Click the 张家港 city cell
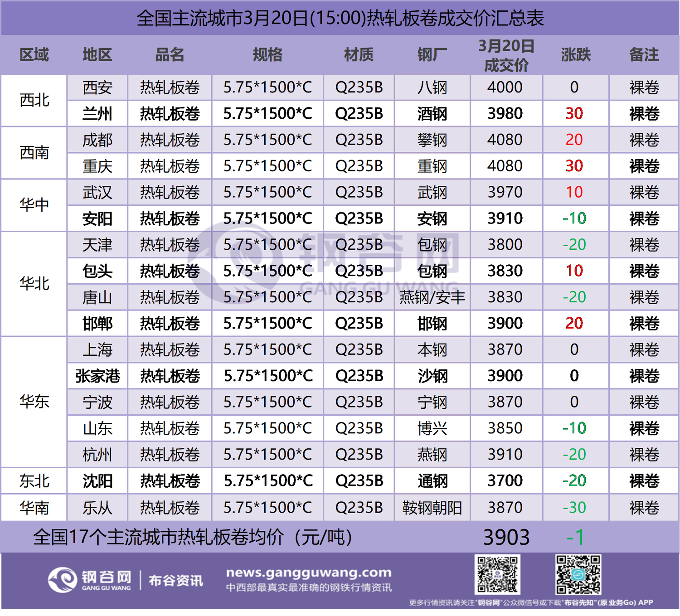The image size is (680, 616). 97,376
